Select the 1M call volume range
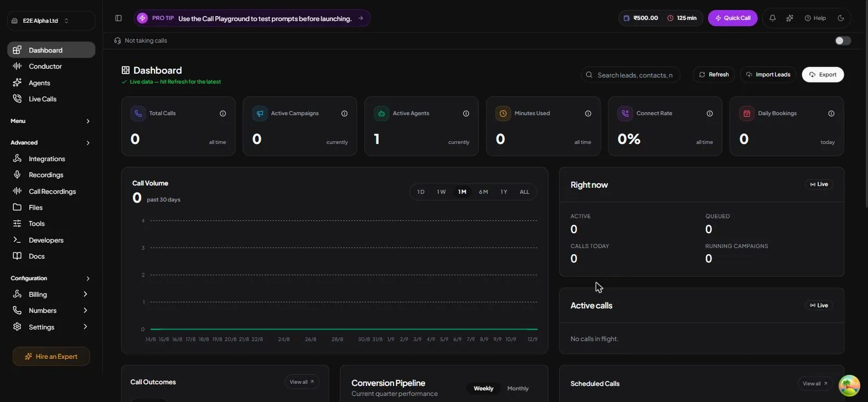The width and height of the screenshot is (868, 402). point(462,192)
